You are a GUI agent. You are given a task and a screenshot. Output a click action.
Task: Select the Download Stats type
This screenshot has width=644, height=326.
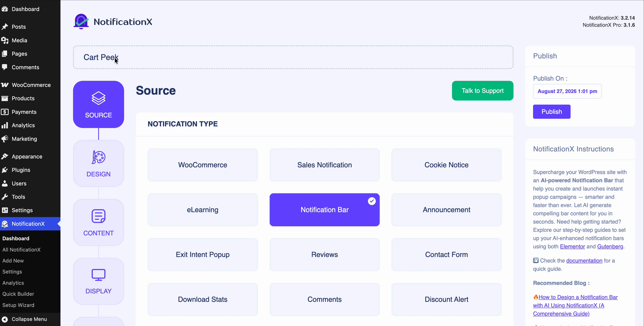click(x=202, y=299)
